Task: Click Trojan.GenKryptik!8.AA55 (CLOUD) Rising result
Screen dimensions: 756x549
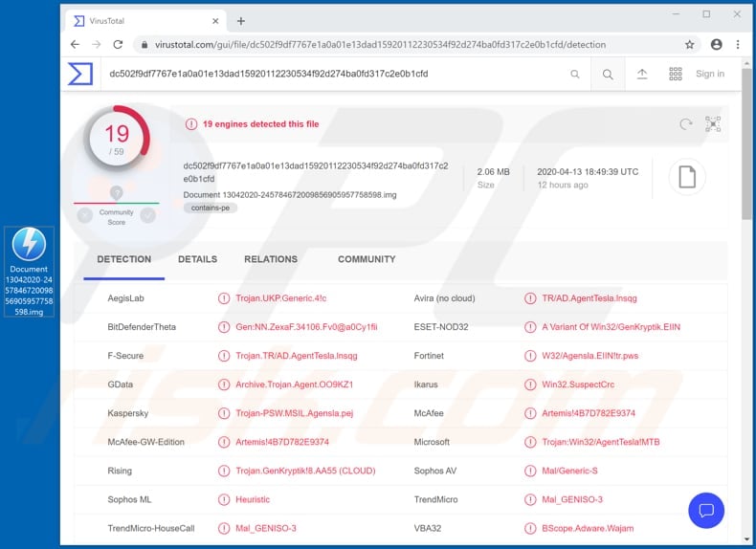Action: pos(305,471)
